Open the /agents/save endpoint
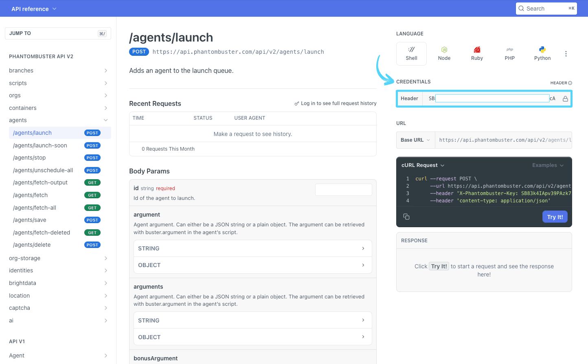 point(60,220)
